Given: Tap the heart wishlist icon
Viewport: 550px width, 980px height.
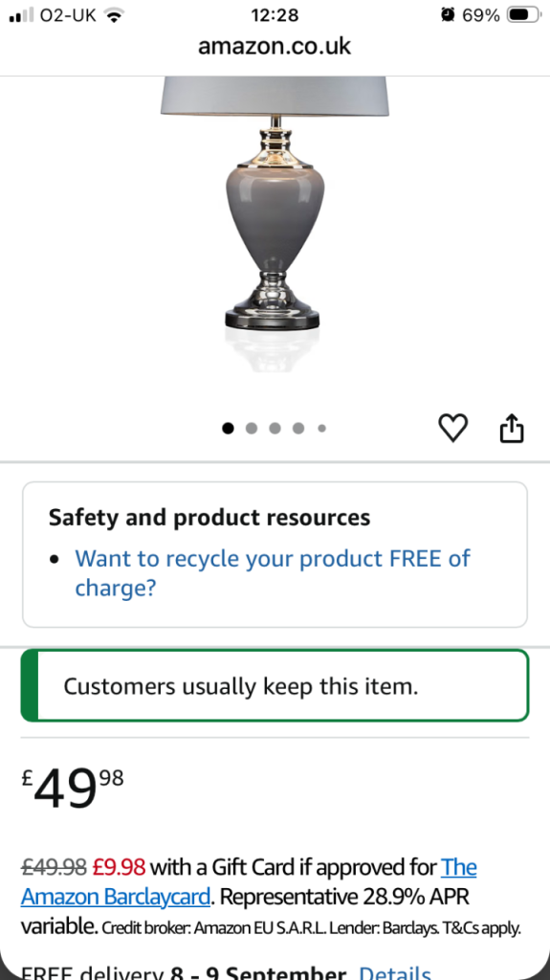Looking at the screenshot, I should [x=452, y=428].
